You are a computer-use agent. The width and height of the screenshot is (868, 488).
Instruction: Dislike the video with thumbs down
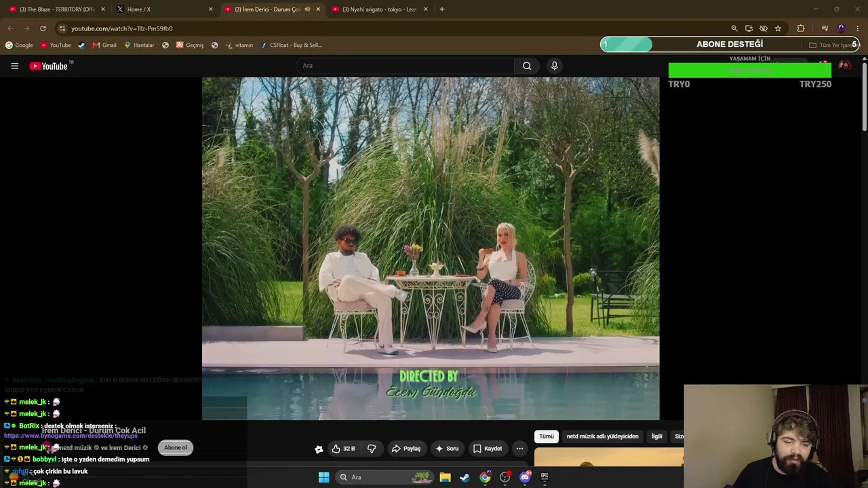tap(372, 449)
